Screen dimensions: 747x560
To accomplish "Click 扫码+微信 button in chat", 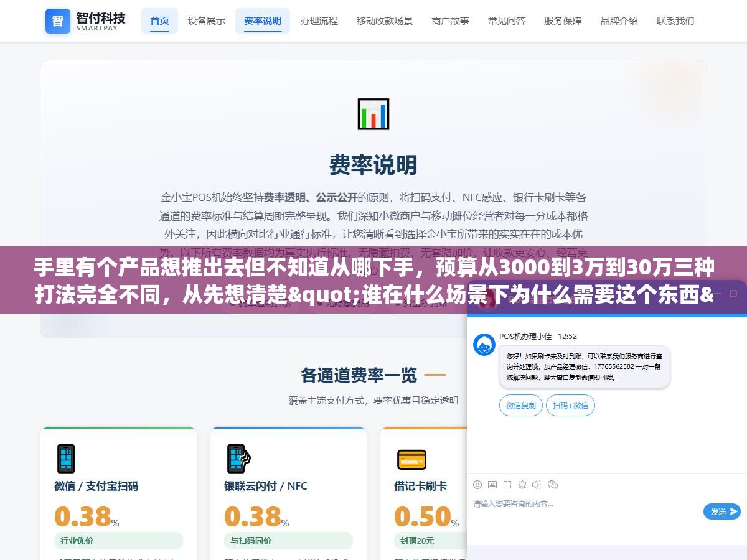I will [570, 405].
